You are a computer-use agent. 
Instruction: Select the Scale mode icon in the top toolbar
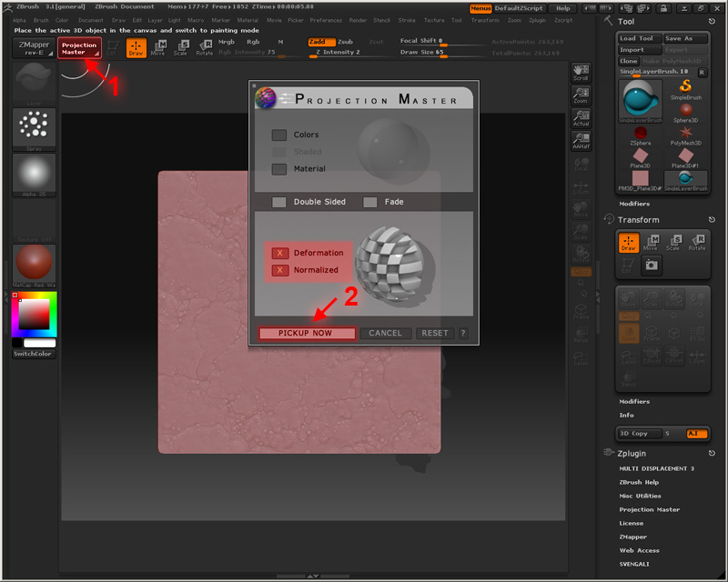tap(180, 48)
